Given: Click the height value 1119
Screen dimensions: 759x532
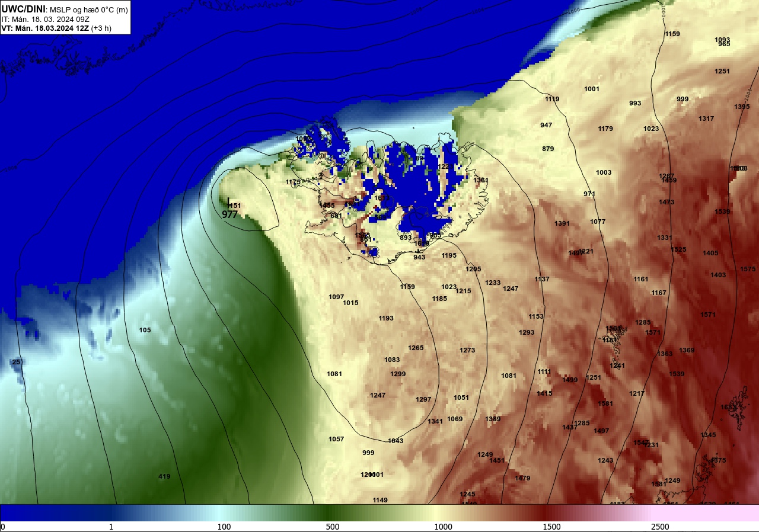Looking at the screenshot, I should (x=552, y=99).
